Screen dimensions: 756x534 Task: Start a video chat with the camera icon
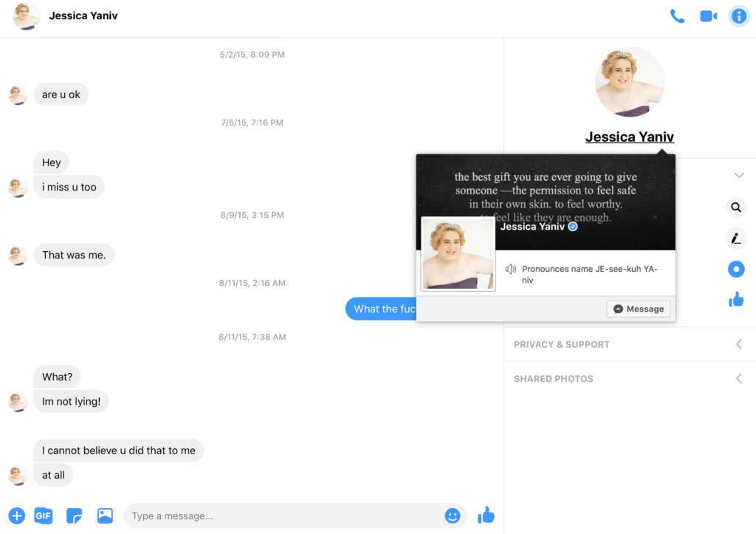708,16
